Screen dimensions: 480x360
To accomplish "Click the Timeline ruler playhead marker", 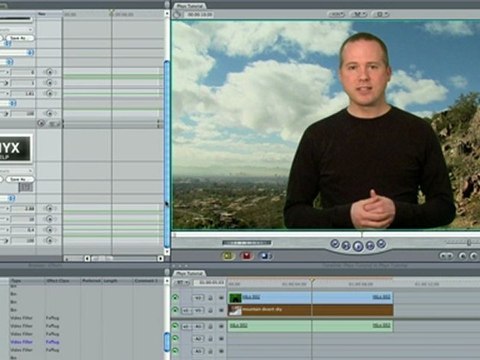I will click(312, 282).
